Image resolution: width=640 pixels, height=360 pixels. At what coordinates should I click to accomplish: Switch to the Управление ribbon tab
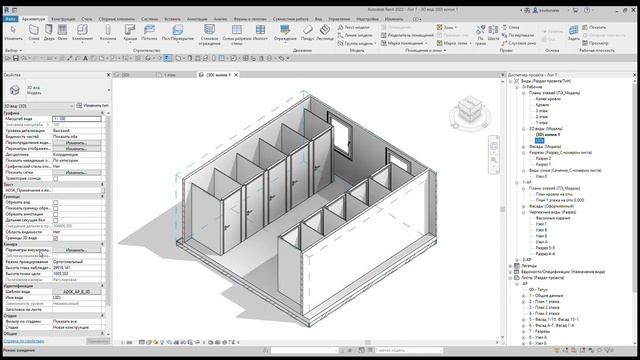[339, 19]
